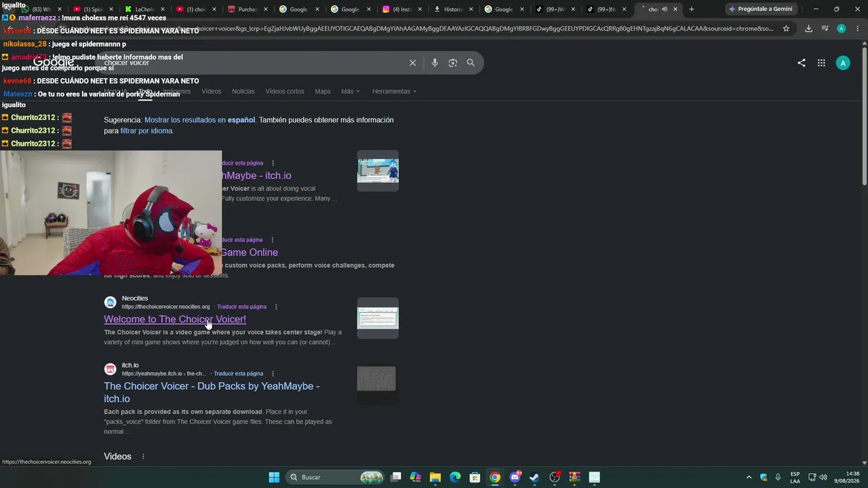Open a new browser tab
This screenshot has width=868, height=488.
click(692, 9)
